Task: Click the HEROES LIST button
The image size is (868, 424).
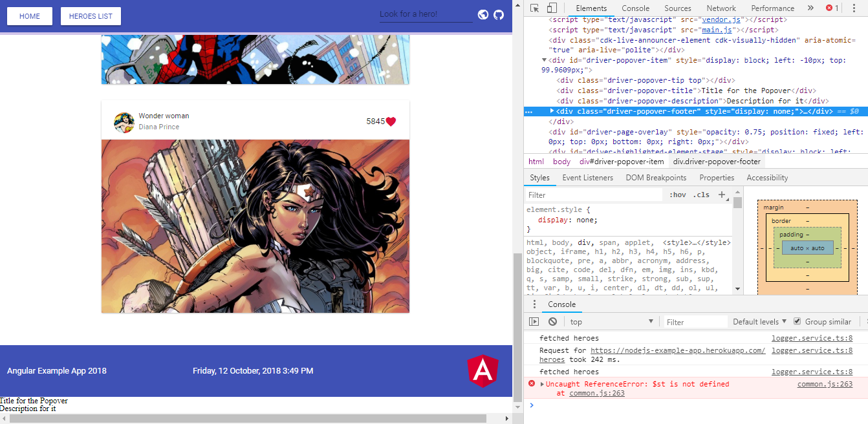Action: (x=90, y=16)
